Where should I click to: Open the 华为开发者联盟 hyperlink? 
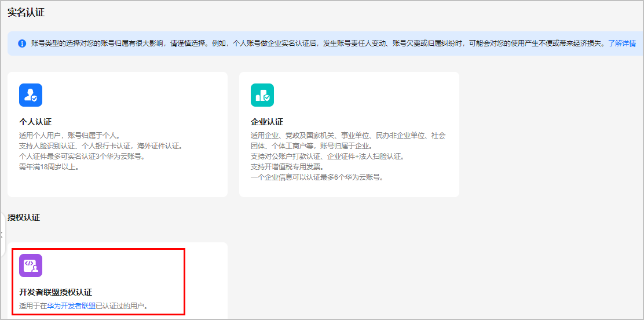point(71,306)
